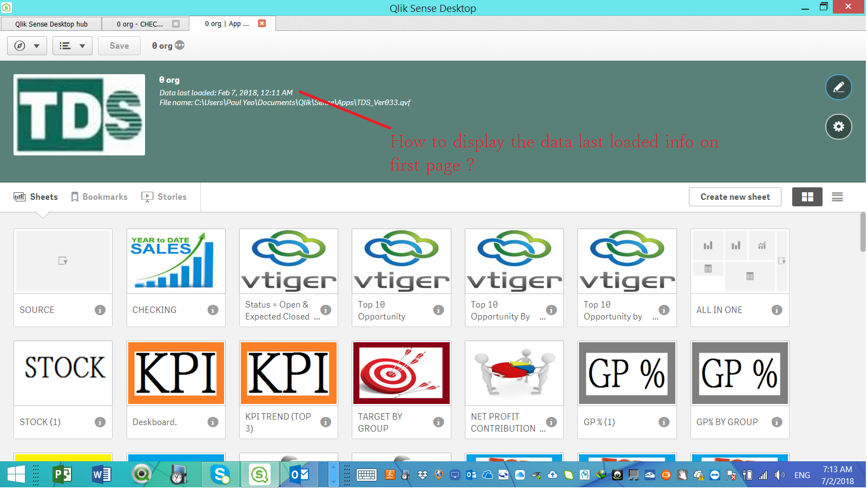Close the 0 org - CHEC... tab

[176, 24]
